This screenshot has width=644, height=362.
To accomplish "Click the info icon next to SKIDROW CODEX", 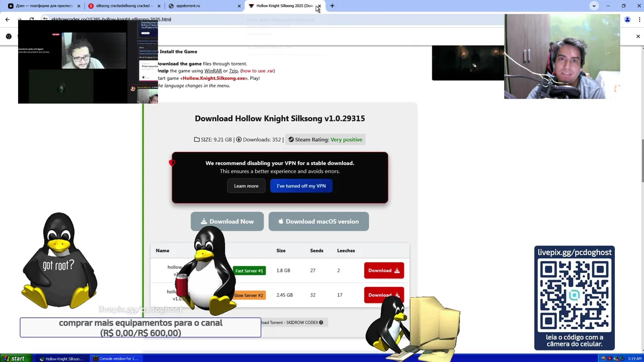I will click(x=321, y=322).
